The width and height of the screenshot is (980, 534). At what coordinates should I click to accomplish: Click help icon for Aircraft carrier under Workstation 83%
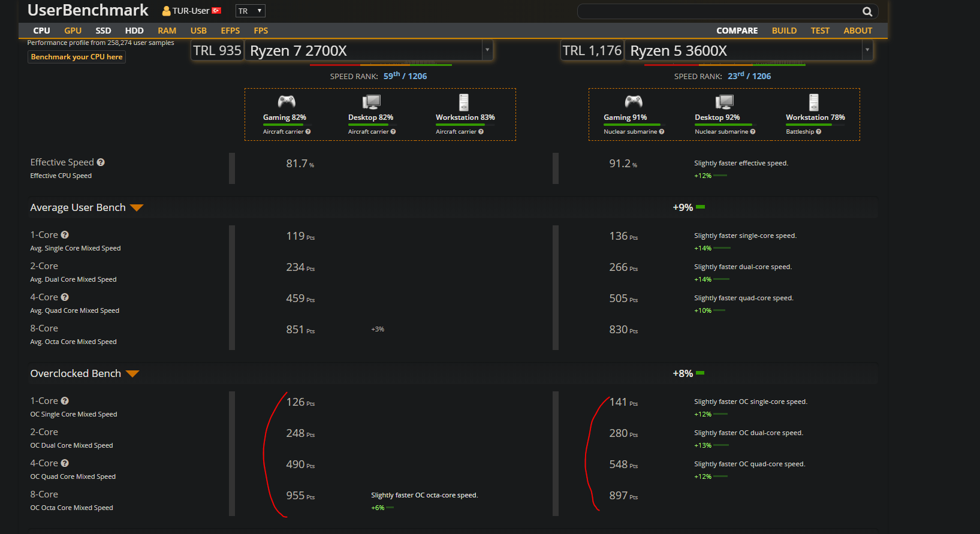pos(481,132)
